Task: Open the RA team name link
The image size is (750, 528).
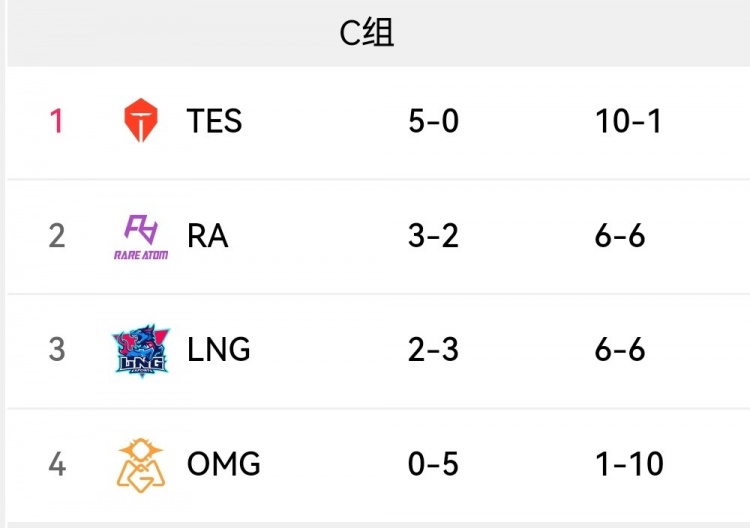Action: click(x=208, y=236)
